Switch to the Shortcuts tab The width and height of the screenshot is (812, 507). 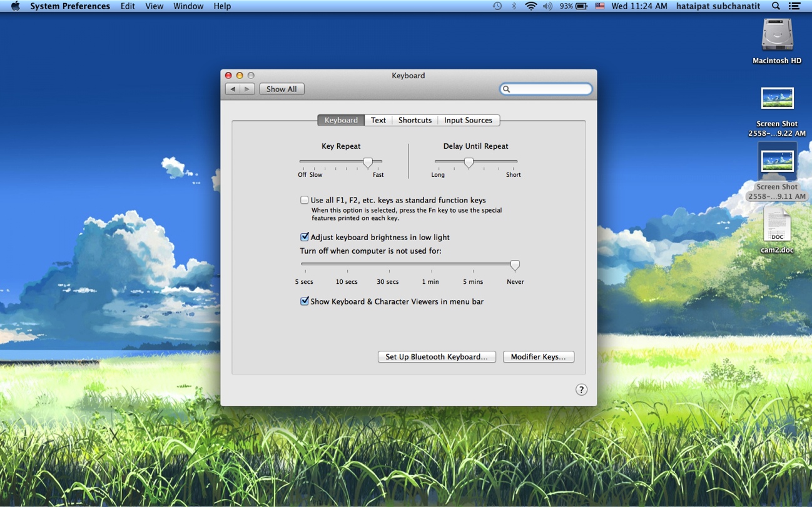415,120
